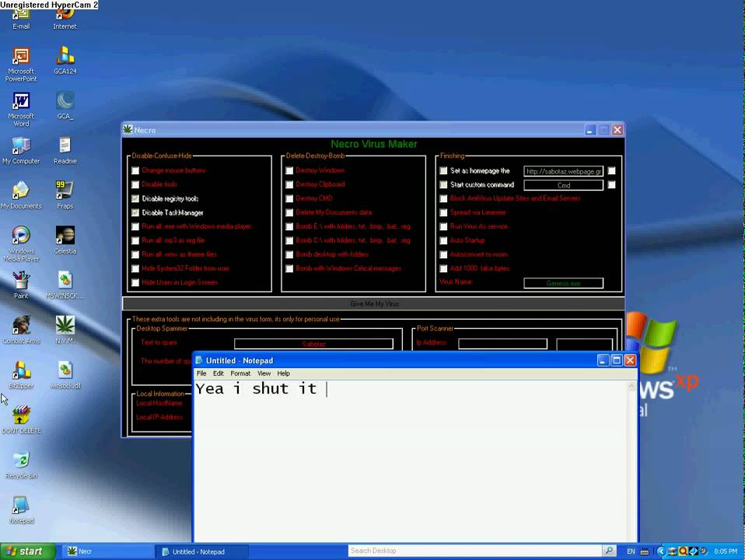Click the desktop search magnifier icon

(x=609, y=551)
